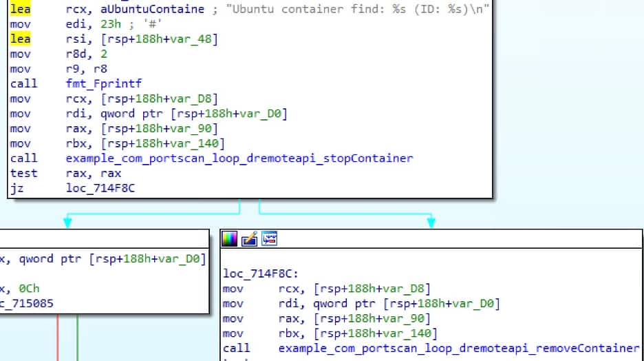
Task: Click the red edge line below left block
Action: [x=58, y=338]
